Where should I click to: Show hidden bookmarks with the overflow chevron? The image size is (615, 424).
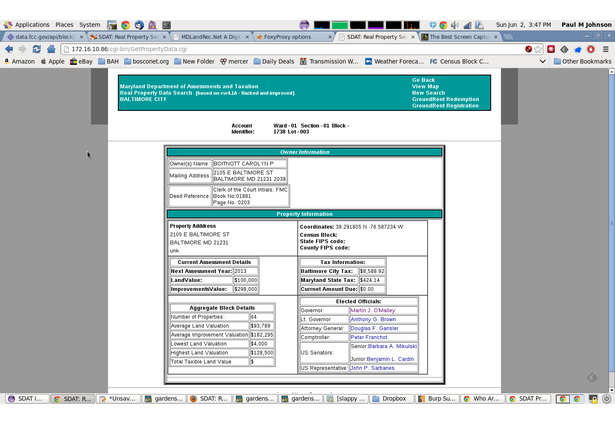click(x=543, y=62)
